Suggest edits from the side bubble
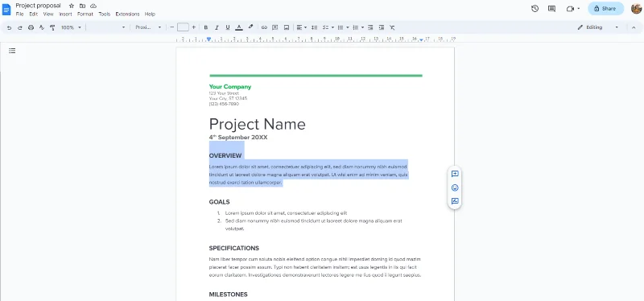Image resolution: width=644 pixels, height=301 pixels. [455, 201]
